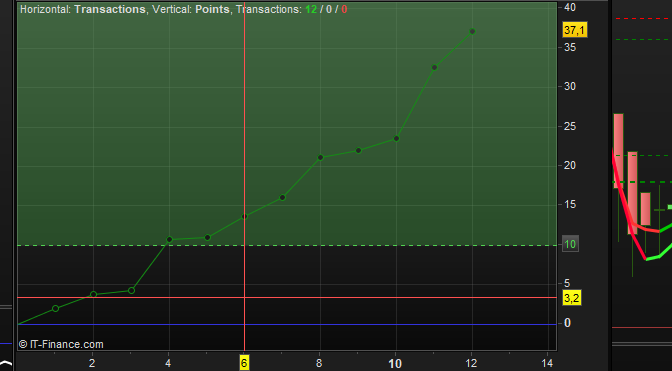
Task: Click the 40 label on vertical axis
Action: click(570, 7)
